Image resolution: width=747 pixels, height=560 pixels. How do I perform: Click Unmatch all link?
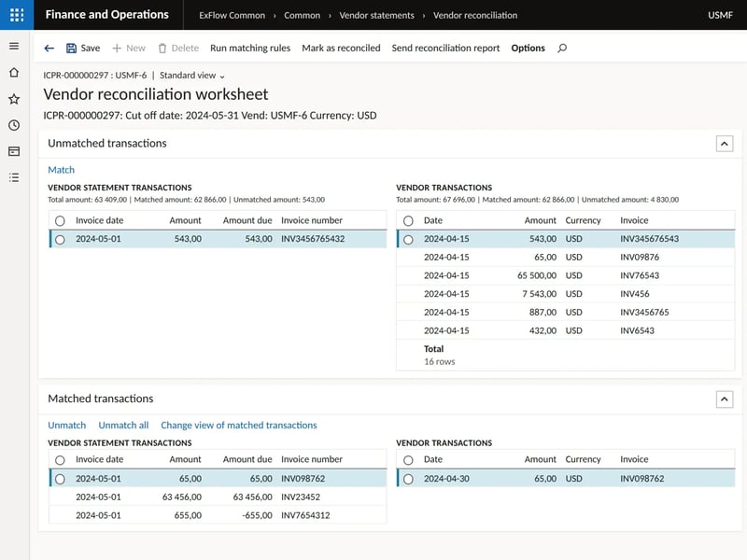point(123,426)
